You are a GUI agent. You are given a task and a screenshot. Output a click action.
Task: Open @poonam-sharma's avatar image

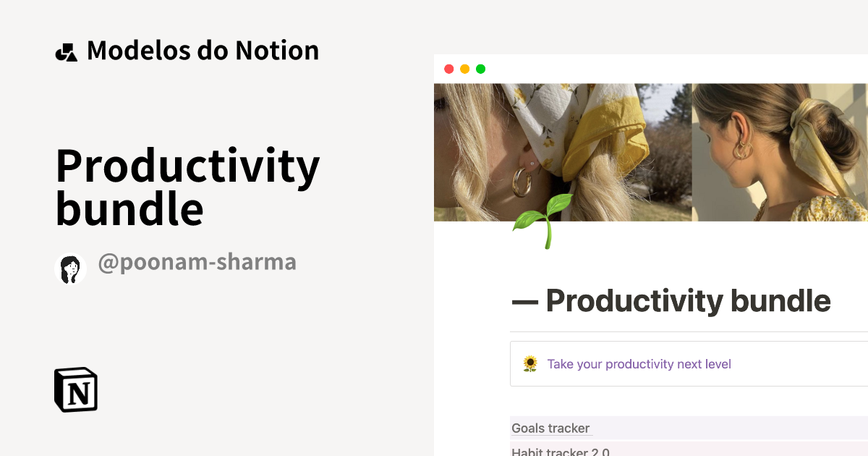pos(70,269)
